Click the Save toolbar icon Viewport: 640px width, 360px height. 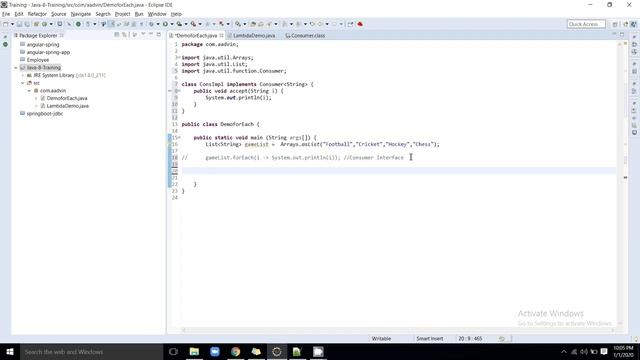tap(19, 24)
